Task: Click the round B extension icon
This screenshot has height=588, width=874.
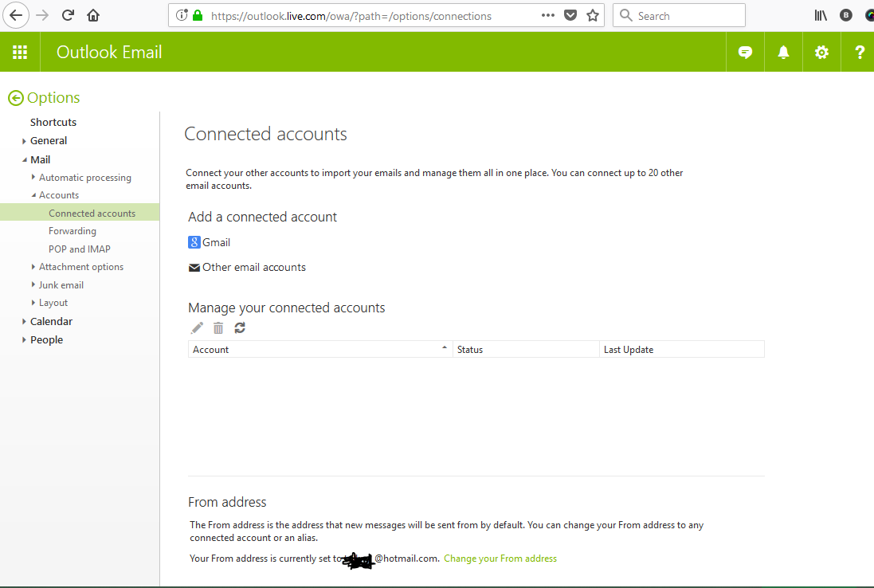Action: pyautogui.click(x=845, y=15)
